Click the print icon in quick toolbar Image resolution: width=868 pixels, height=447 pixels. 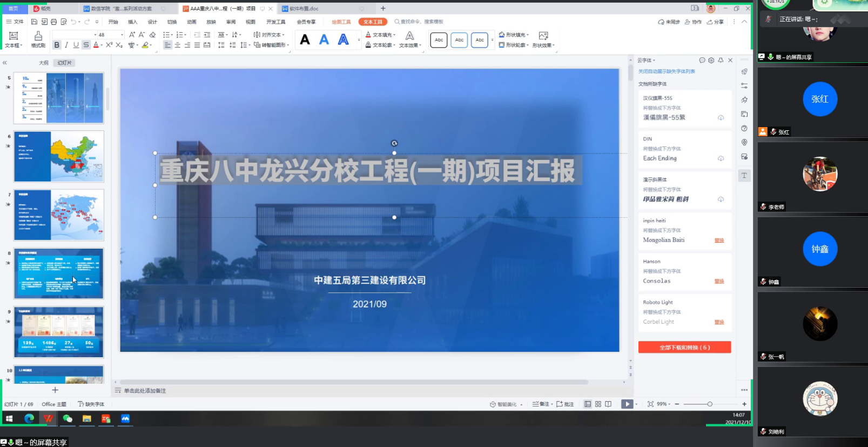[53, 22]
